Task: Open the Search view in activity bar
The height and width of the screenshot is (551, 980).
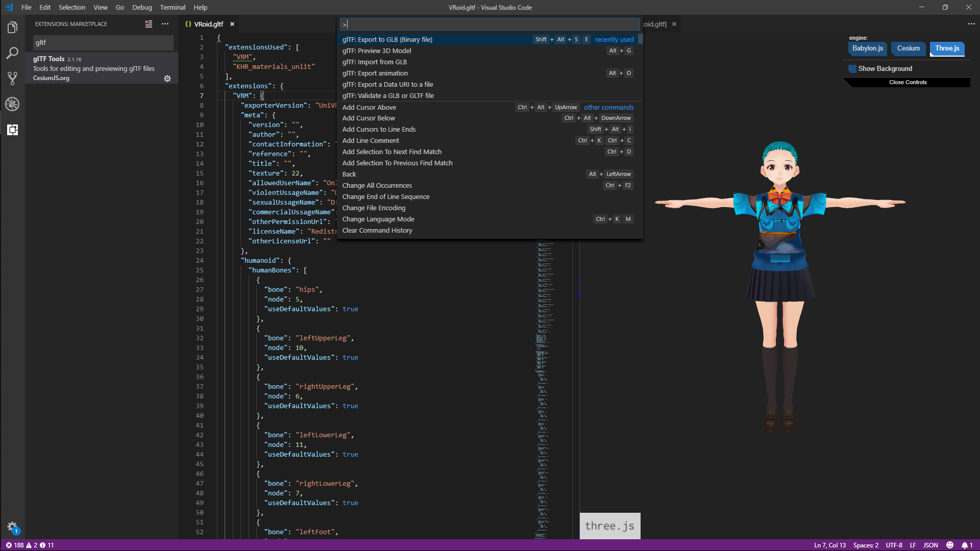Action: (12, 53)
